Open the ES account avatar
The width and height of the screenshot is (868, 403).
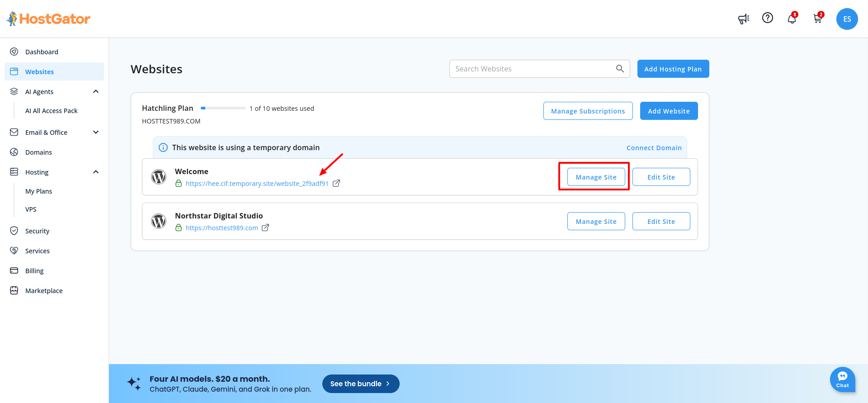coord(847,19)
